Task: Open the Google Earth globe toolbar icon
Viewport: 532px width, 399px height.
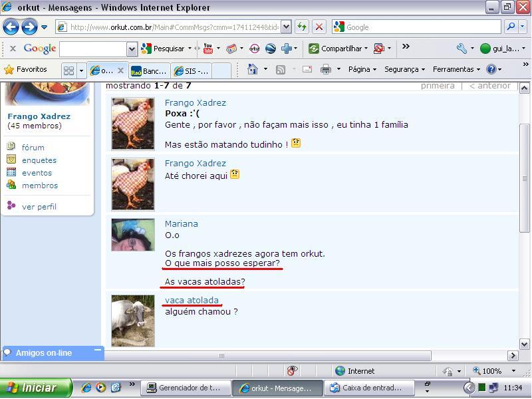Action: click(x=271, y=49)
